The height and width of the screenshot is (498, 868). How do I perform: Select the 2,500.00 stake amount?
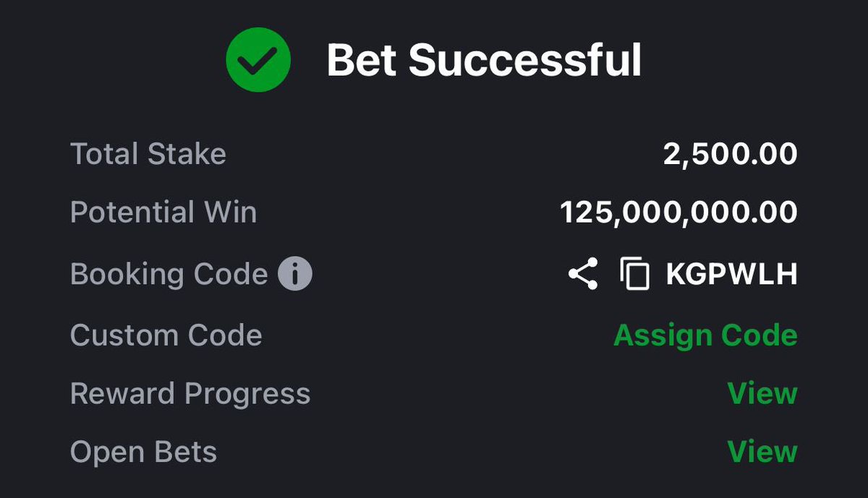(730, 154)
